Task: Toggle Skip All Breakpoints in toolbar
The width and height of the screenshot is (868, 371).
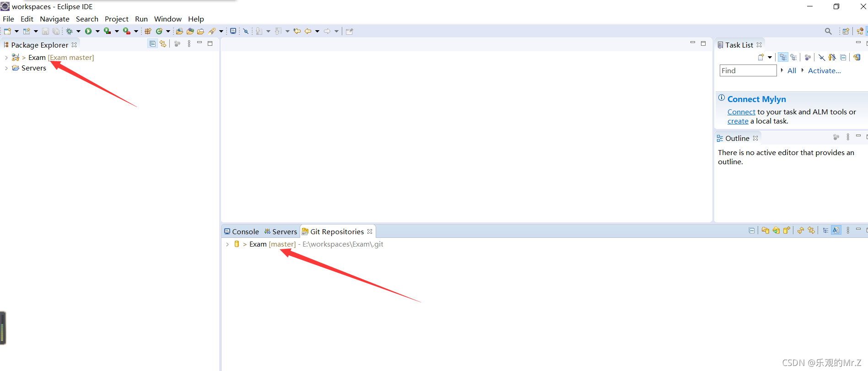Action: [x=246, y=31]
